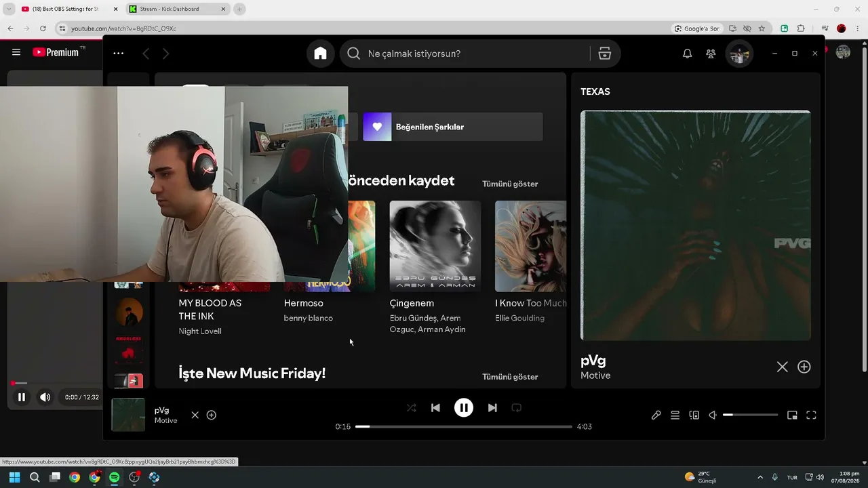Seek within the Spotify song progress bar
The height and width of the screenshot is (488, 868).
point(464,427)
